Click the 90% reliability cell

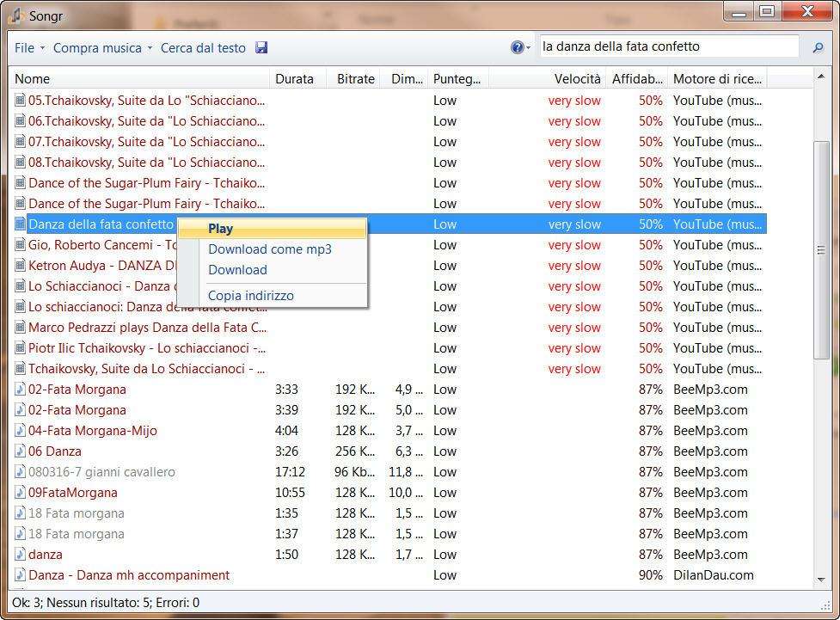click(650, 575)
